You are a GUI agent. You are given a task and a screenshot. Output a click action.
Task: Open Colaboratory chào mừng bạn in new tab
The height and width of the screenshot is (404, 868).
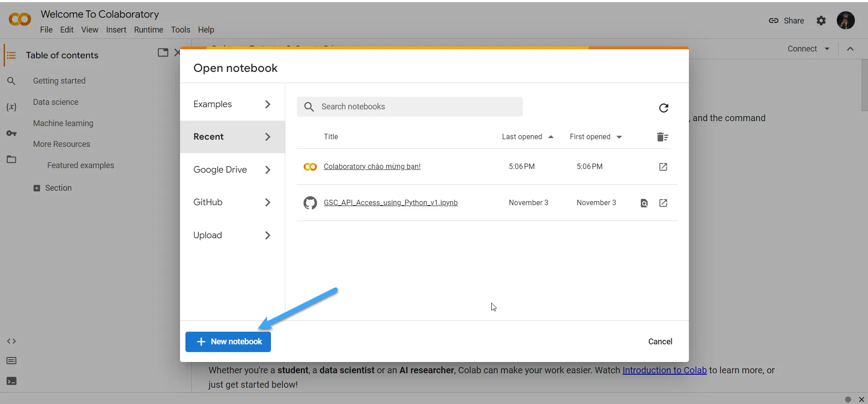(663, 167)
